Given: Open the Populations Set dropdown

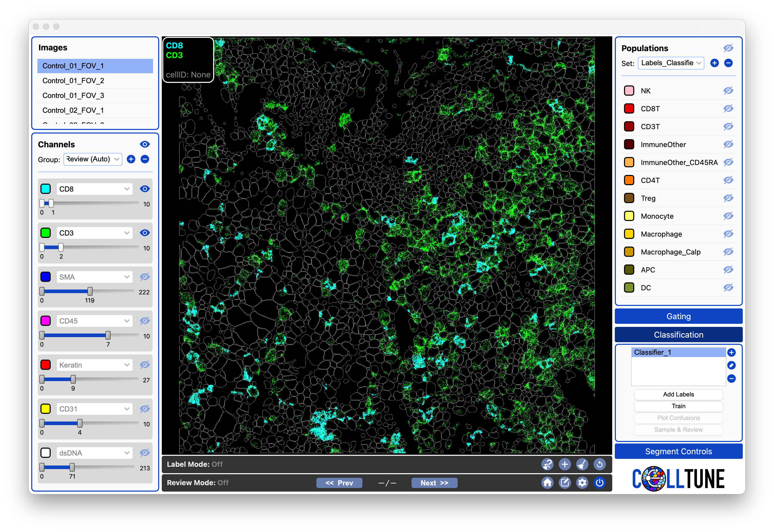Looking at the screenshot, I should 670,63.
